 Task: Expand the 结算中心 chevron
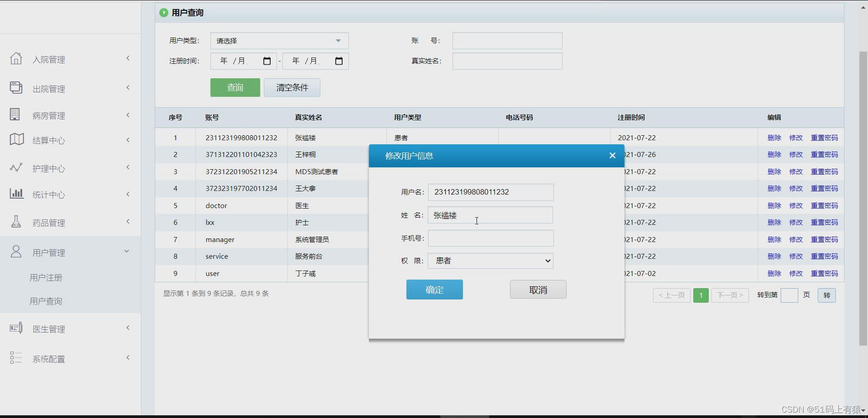tap(128, 140)
